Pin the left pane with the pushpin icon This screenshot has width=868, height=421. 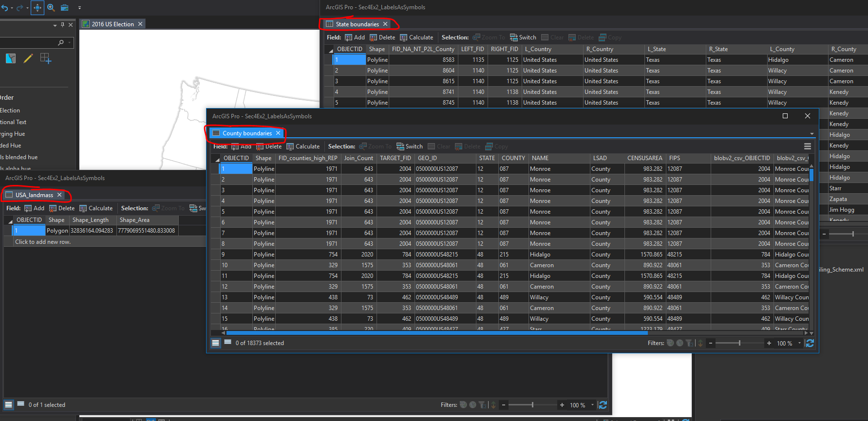coord(62,24)
